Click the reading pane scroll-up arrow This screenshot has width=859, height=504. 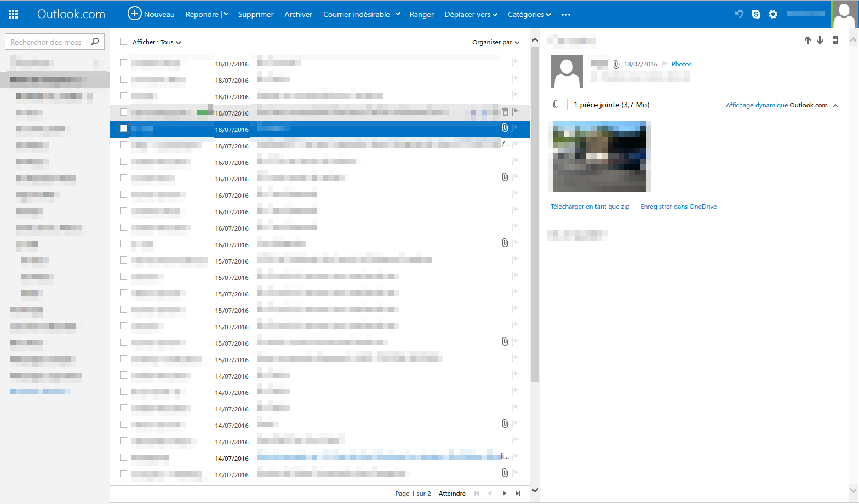point(853,40)
